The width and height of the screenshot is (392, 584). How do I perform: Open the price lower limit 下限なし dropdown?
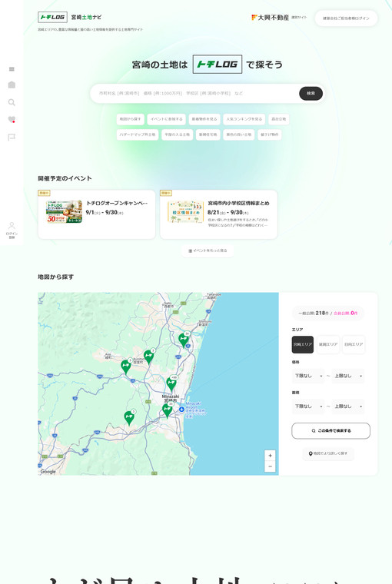309,376
